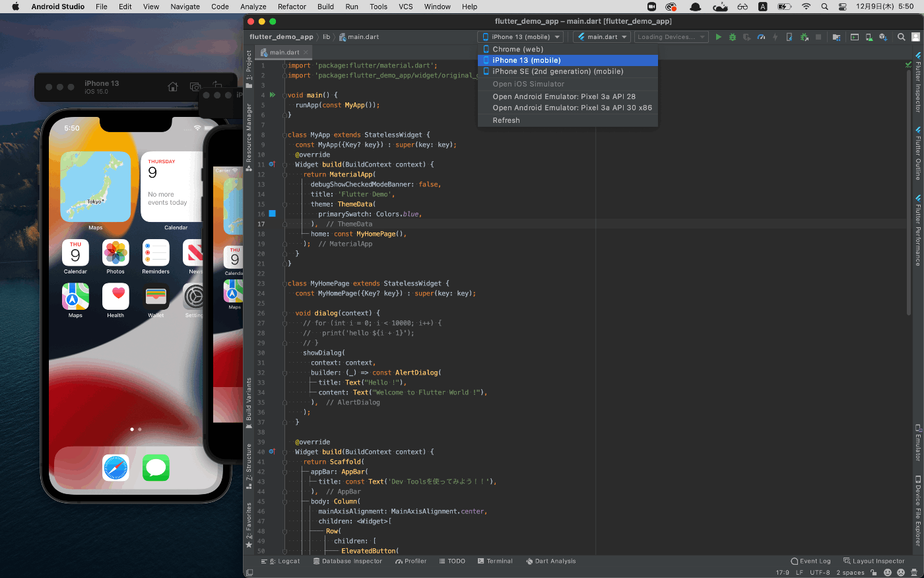Open Resource Manager side panel
The height and width of the screenshot is (578, 924).
[249, 137]
